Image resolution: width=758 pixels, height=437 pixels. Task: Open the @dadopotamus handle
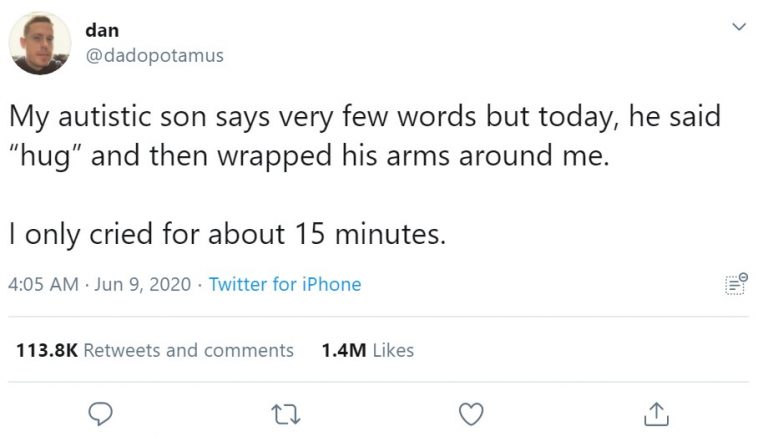(154, 55)
